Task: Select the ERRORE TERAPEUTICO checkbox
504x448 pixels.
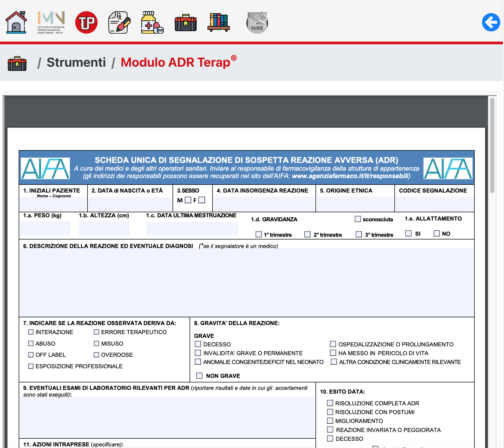Action: [x=97, y=332]
